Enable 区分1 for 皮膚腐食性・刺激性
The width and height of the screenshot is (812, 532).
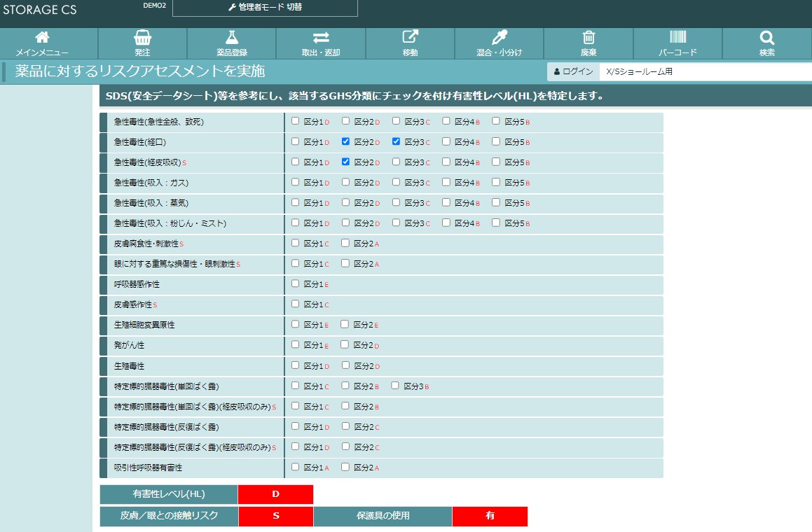tap(296, 243)
